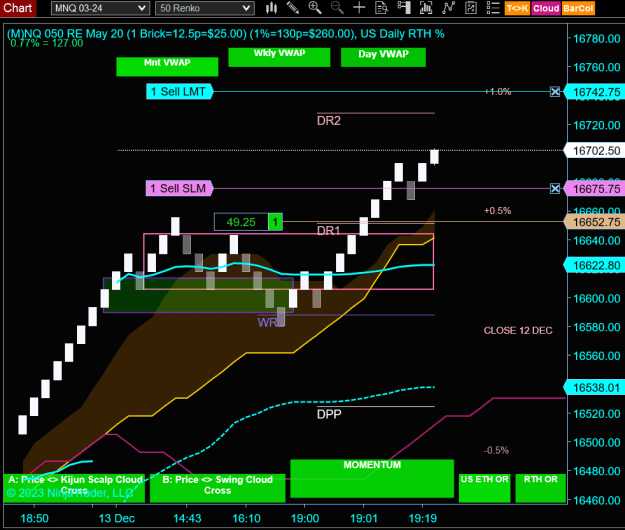The width and height of the screenshot is (625, 530).
Task: Toggle the Day VWAP button
Action: point(383,57)
